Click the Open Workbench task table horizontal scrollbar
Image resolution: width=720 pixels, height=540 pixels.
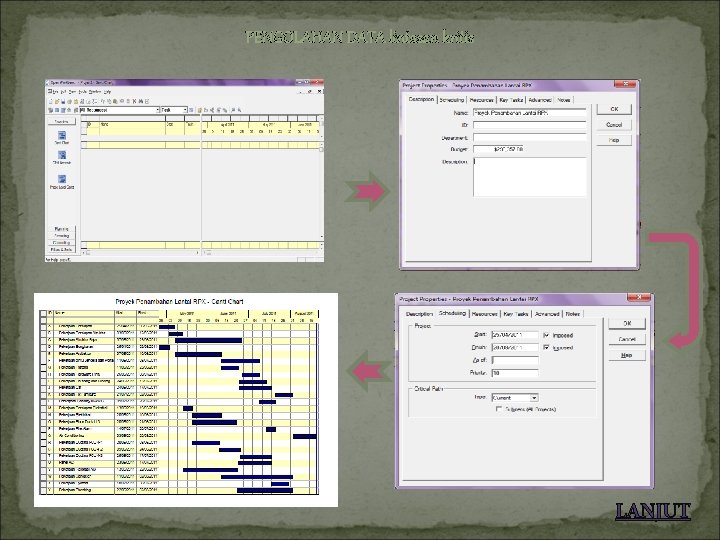pyautogui.click(x=141, y=253)
